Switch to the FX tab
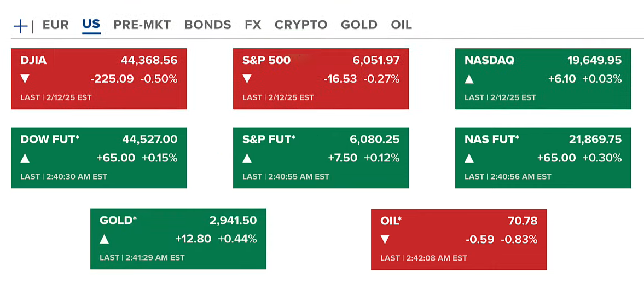 (x=253, y=25)
